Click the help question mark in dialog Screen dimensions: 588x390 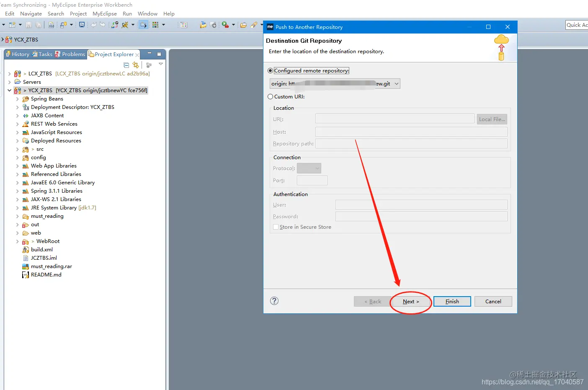274,301
